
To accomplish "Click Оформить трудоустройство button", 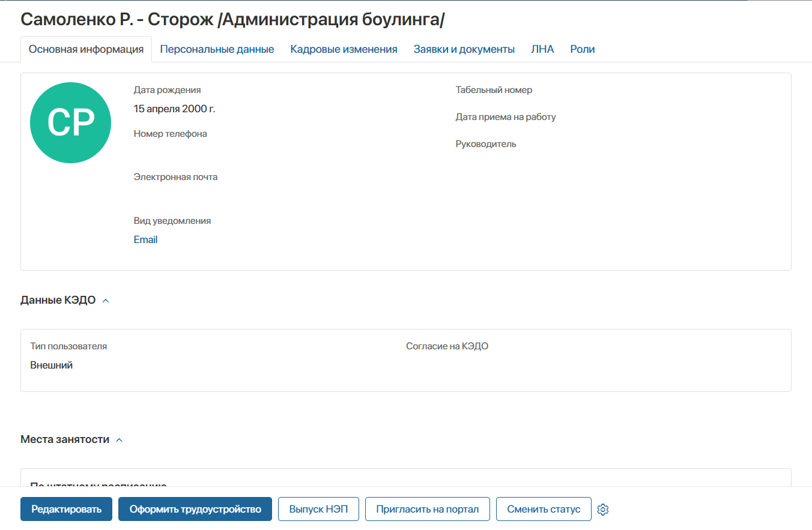I will point(195,509).
